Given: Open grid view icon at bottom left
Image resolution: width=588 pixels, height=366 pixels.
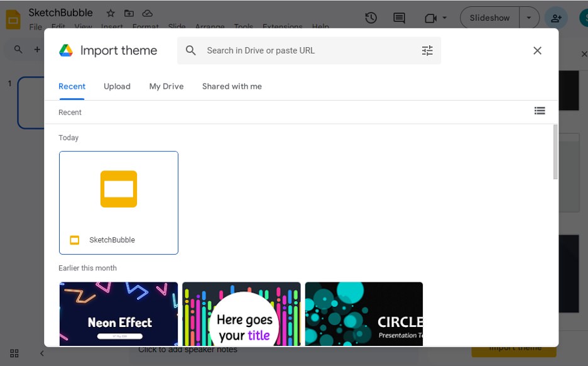Looking at the screenshot, I should pos(14,353).
